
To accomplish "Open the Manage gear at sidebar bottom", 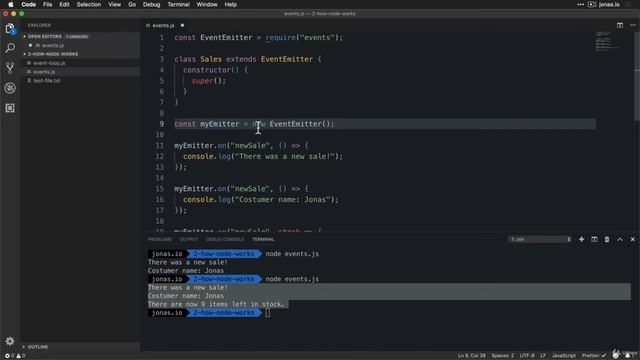I will point(10,341).
